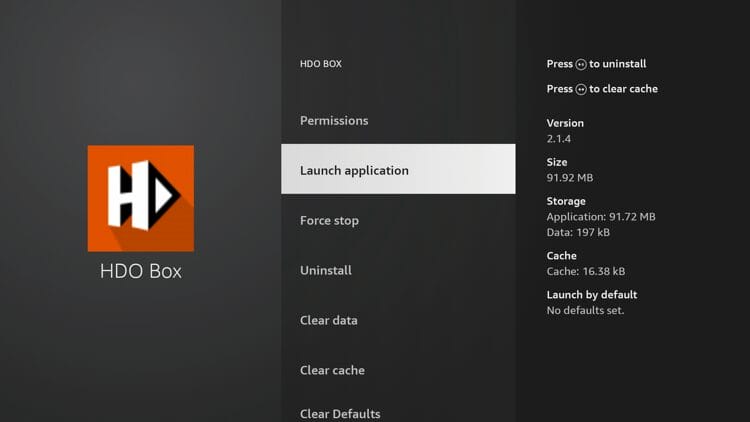750x422 pixels.
Task: Click the 'Press to clear cache' hint
Action: (x=602, y=89)
